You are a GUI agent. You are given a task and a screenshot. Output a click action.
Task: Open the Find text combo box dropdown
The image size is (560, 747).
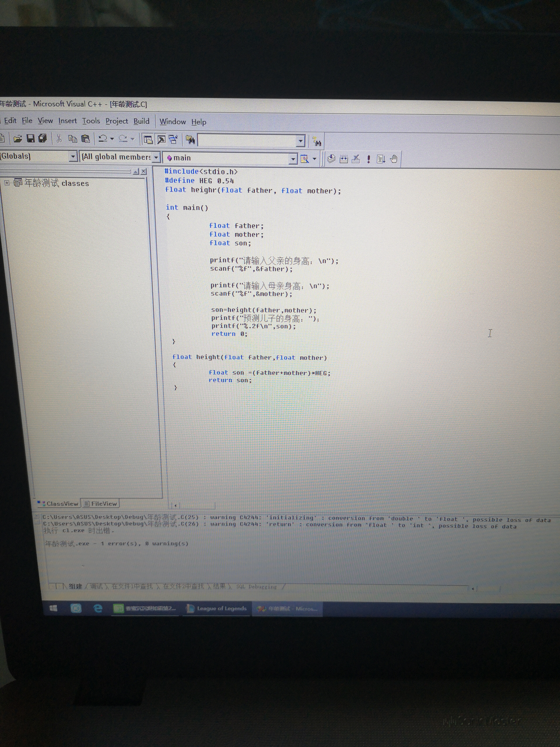[x=300, y=141]
